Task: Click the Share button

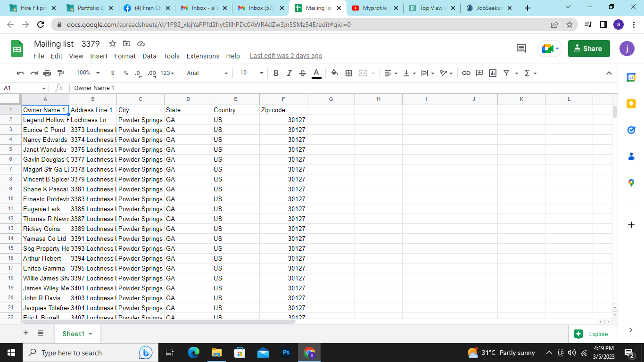Action: pos(589,49)
